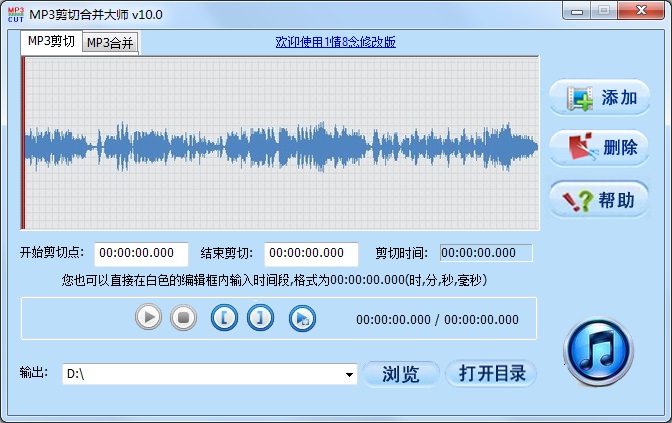Open the 帮助 help button
This screenshot has width=672, height=423.
tap(599, 200)
